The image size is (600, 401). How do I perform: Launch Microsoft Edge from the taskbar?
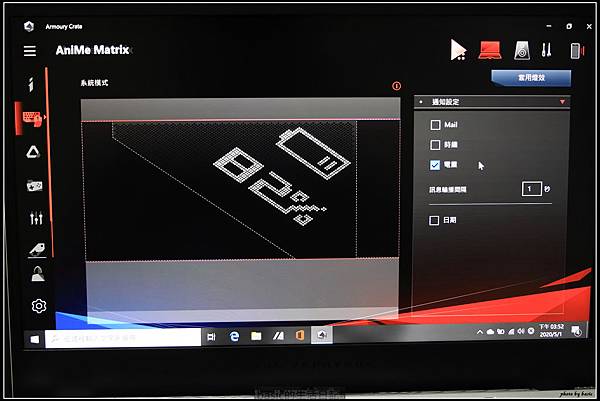pyautogui.click(x=234, y=336)
